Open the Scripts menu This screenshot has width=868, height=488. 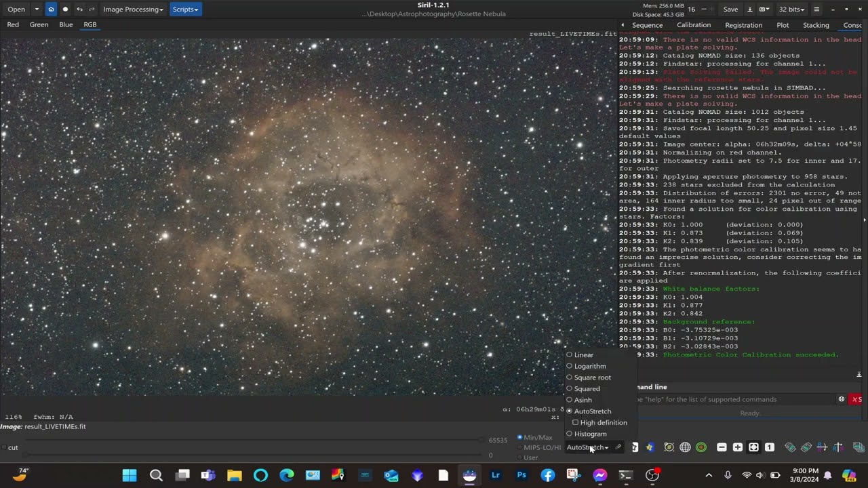point(185,9)
